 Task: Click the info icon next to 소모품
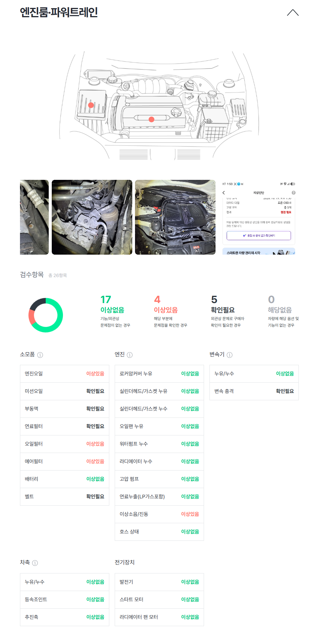[x=40, y=355]
